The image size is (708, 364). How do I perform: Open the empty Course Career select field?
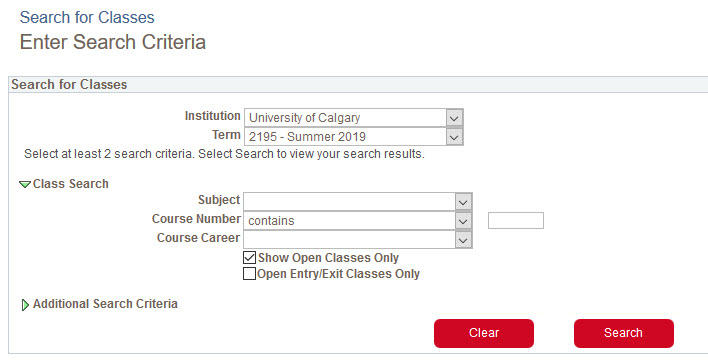(358, 240)
